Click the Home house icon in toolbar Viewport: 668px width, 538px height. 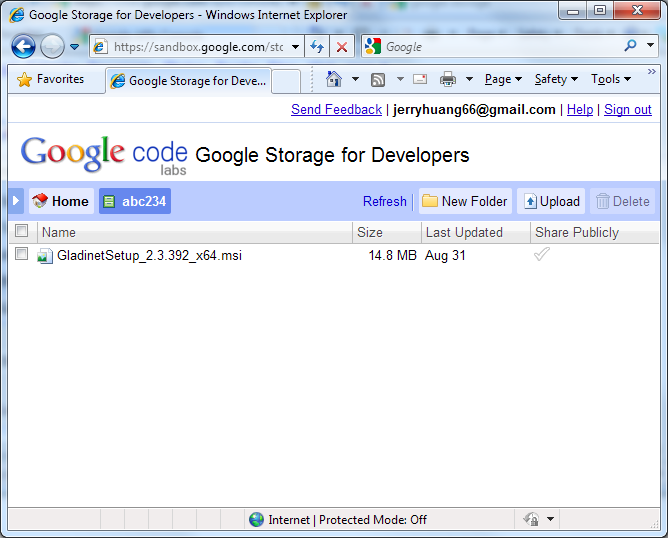point(334,79)
